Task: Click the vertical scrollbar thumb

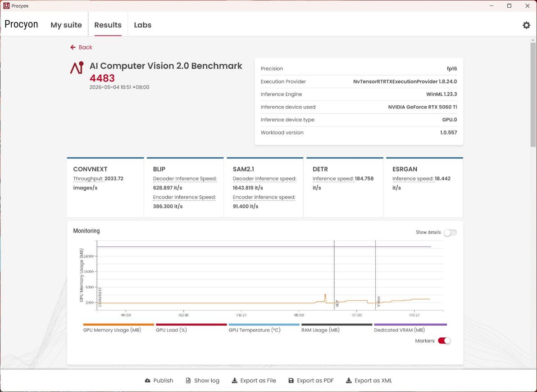Action: click(533, 95)
